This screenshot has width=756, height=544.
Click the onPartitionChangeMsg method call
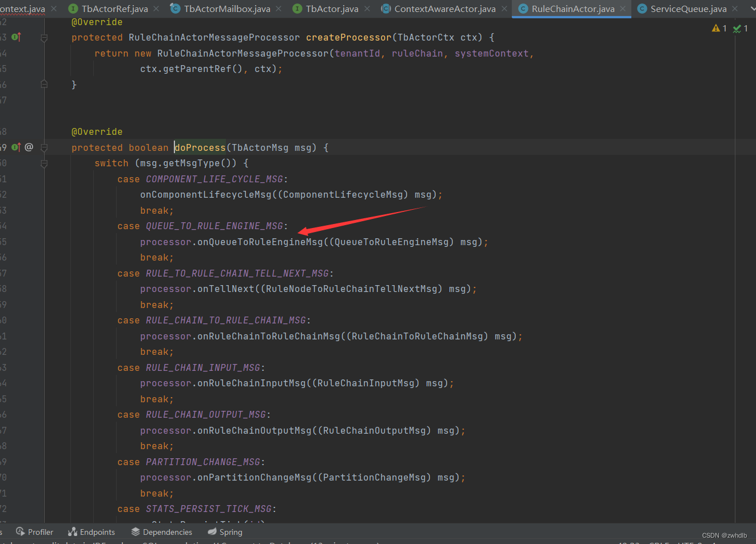point(254,478)
